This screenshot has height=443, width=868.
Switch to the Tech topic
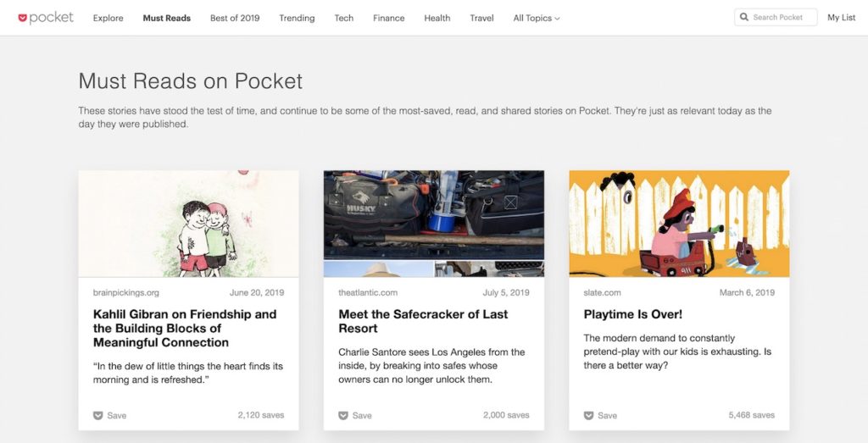tap(344, 18)
